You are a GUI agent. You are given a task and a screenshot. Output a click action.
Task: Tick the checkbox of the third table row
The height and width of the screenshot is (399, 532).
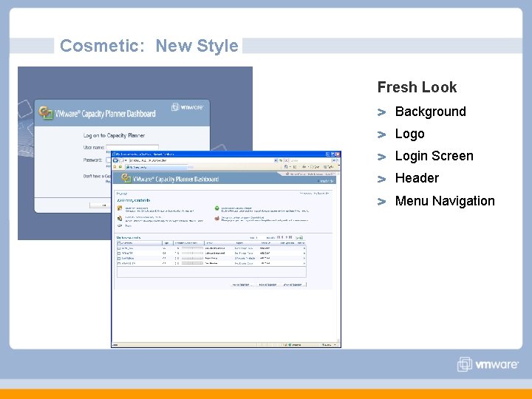119,259
